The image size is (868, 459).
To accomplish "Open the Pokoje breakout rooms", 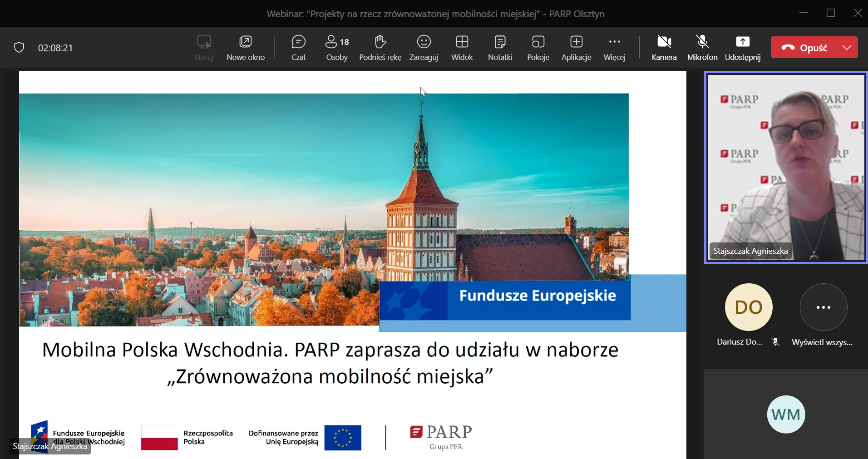I will [538, 47].
